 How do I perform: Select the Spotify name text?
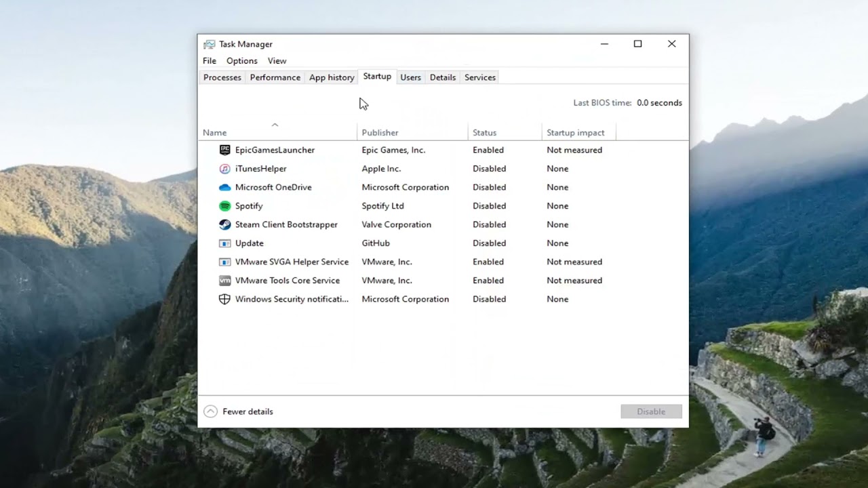pos(249,206)
